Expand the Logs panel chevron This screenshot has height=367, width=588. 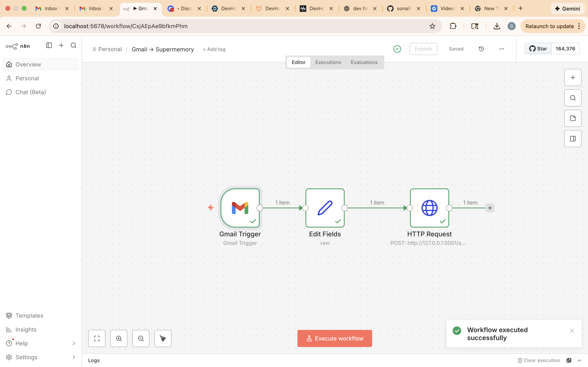coord(579,360)
